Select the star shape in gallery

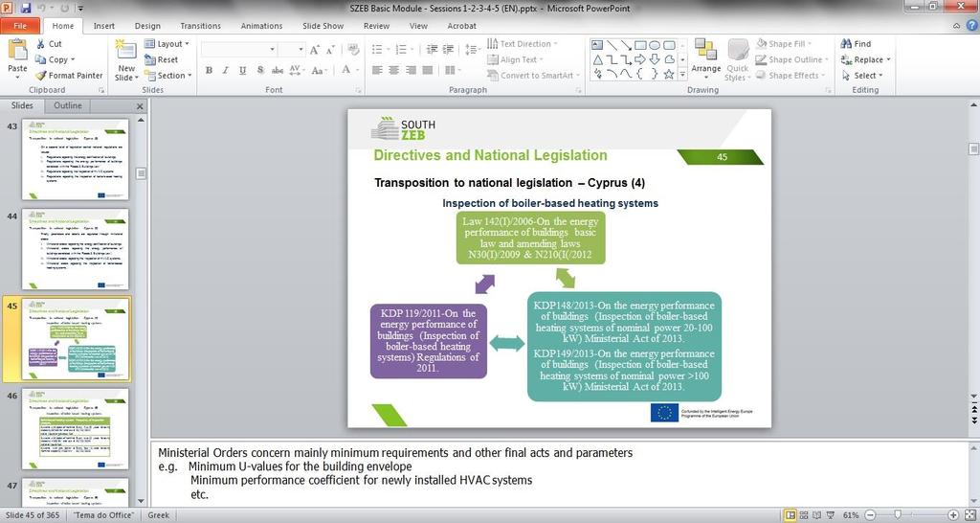pos(669,75)
